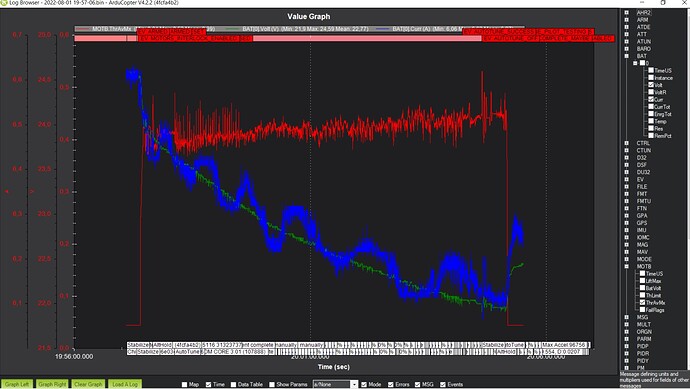Clear the graph with Clear Graph
Image resolution: width=690 pixels, height=389 pixels.
click(x=88, y=384)
